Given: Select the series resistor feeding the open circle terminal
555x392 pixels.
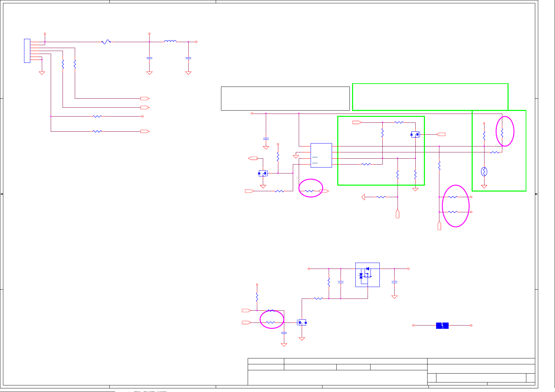Looking at the screenshot, I should (x=97, y=116).
